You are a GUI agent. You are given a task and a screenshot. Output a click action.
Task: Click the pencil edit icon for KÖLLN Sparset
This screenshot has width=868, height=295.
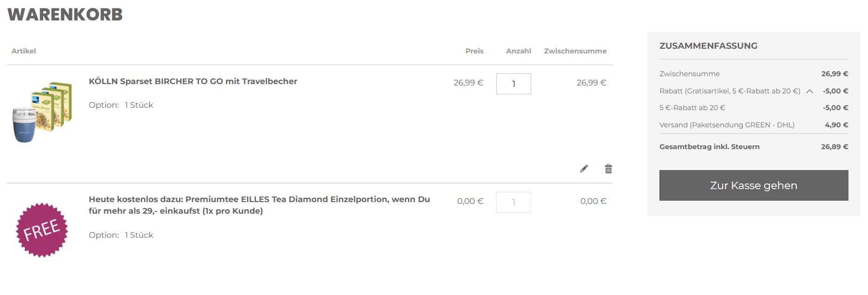pyautogui.click(x=584, y=169)
